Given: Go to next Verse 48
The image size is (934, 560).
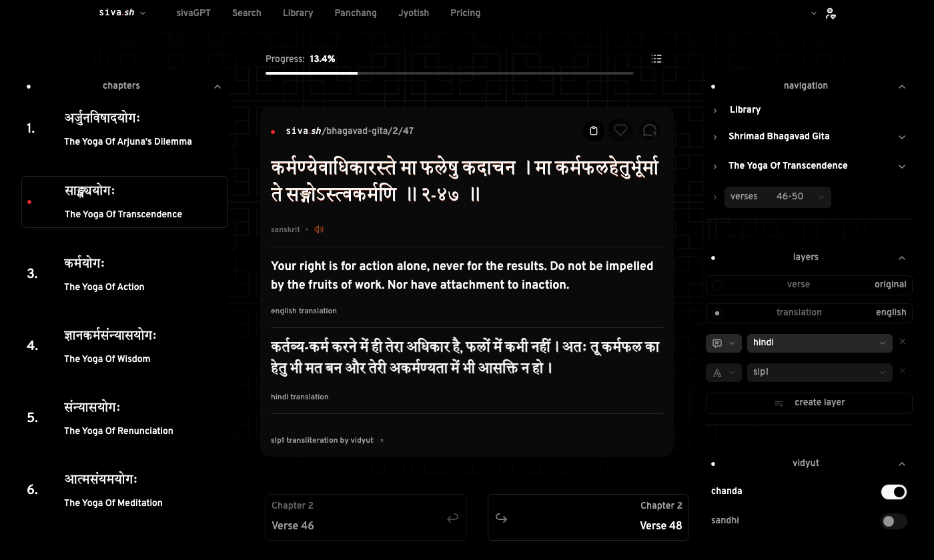Looking at the screenshot, I should tap(588, 517).
